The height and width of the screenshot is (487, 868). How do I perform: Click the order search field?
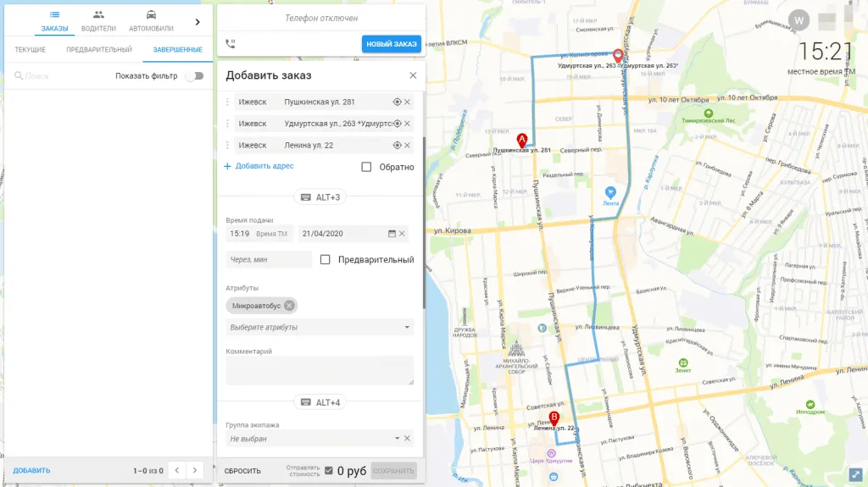[x=61, y=76]
